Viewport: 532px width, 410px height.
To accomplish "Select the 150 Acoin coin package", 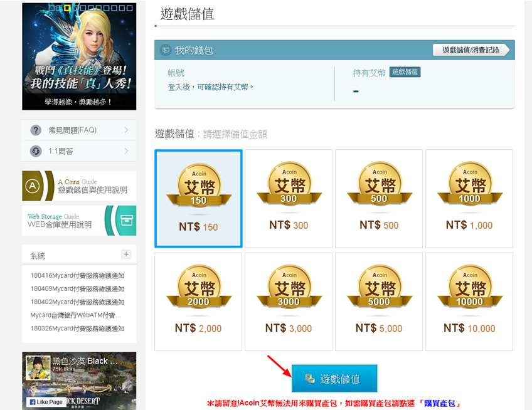I will pyautogui.click(x=198, y=199).
